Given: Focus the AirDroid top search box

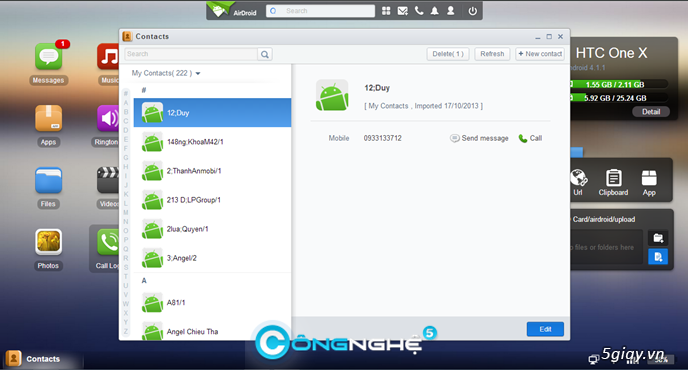Looking at the screenshot, I should click(x=321, y=11).
